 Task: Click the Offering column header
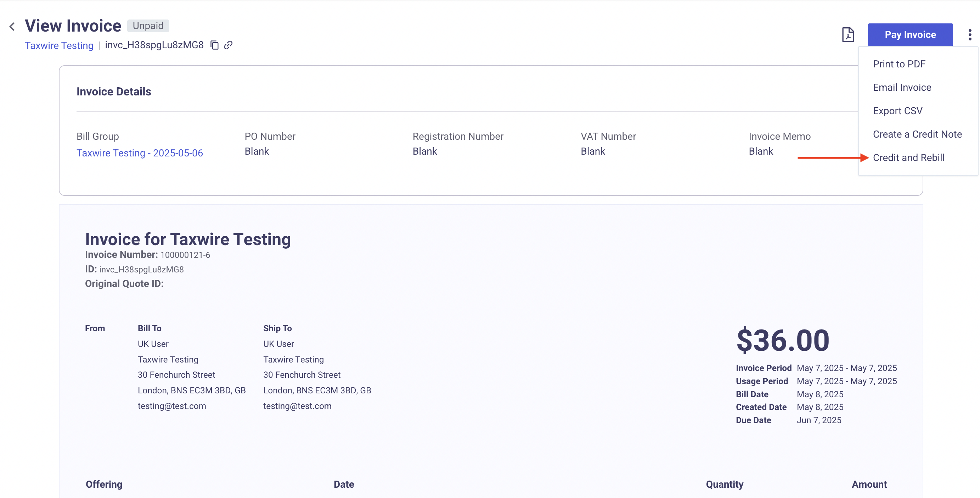(104, 484)
